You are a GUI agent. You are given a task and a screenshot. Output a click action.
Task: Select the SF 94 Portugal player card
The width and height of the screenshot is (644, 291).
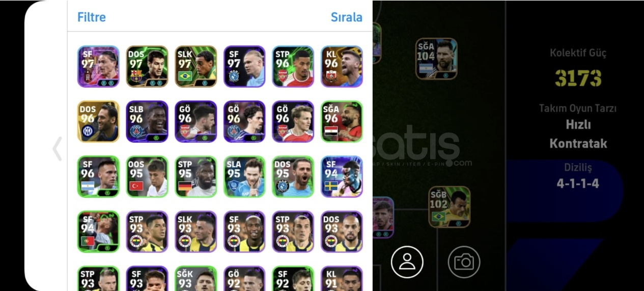98,231
